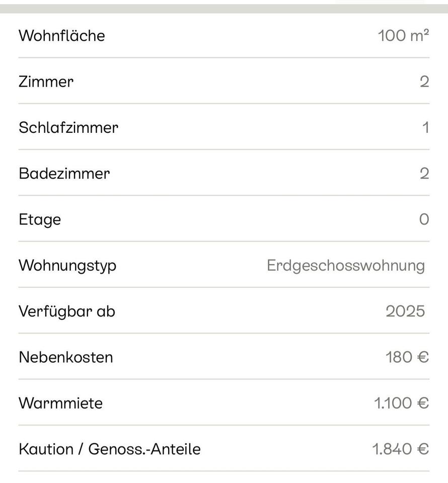Tap the Zimmer row label

[46, 82]
